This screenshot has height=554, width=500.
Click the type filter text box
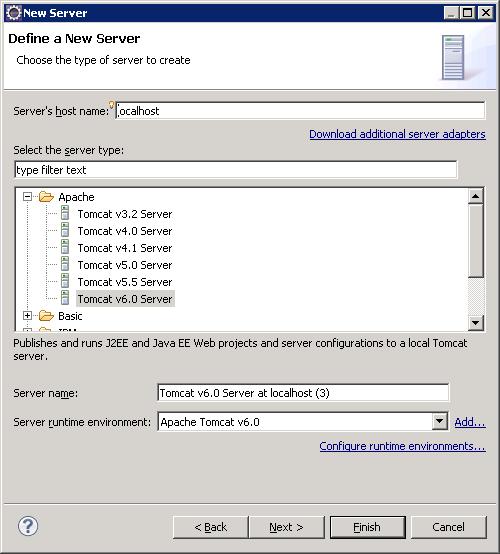click(x=236, y=170)
